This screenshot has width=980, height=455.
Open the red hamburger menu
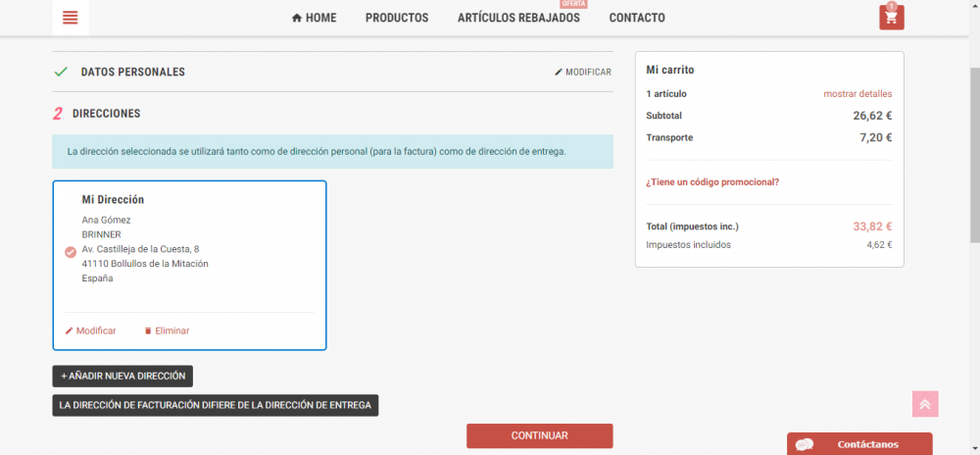point(70,18)
